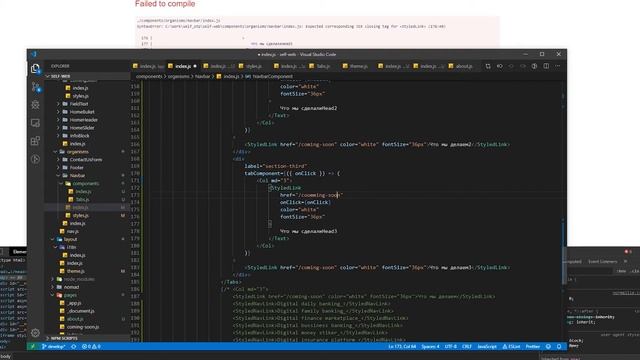640x360 pixels.
Task: Open coming-soon.js in the explorer tree
Action: pyautogui.click(x=83, y=327)
